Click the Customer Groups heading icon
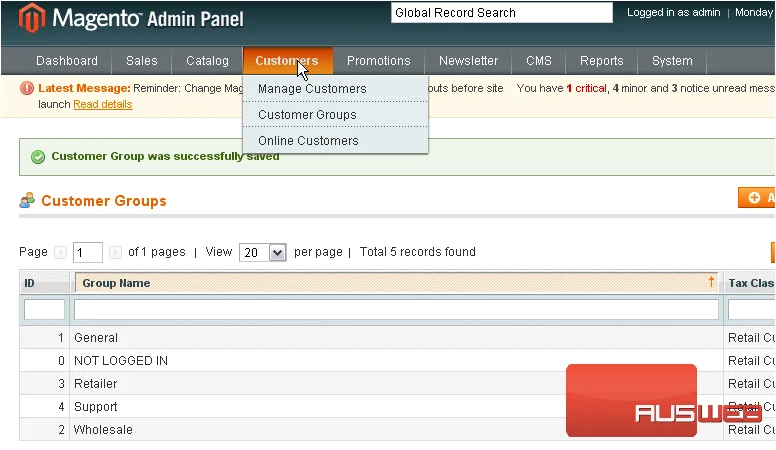This screenshot has width=776, height=450. 27,200
